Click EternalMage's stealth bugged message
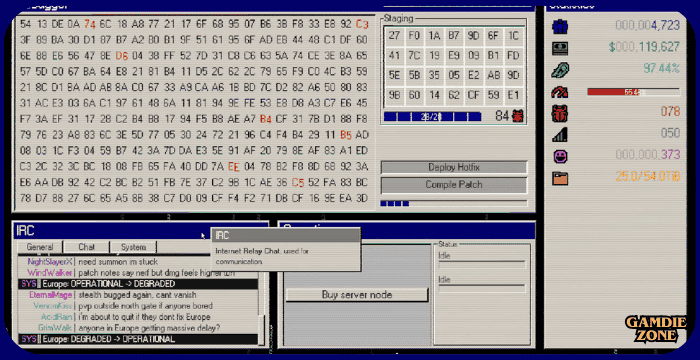 click(137, 295)
